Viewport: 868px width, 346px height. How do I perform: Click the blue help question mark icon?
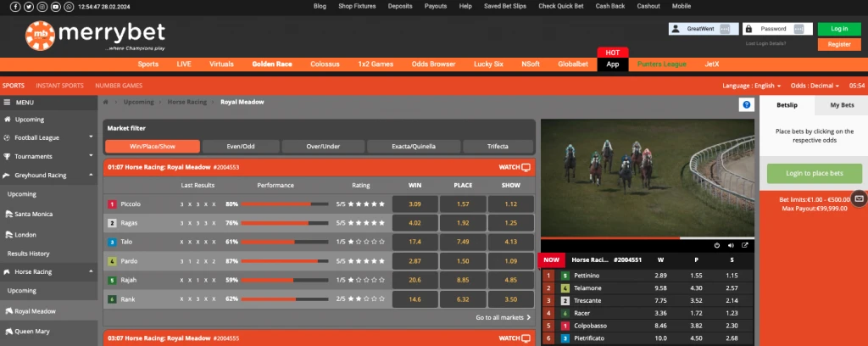click(x=747, y=105)
